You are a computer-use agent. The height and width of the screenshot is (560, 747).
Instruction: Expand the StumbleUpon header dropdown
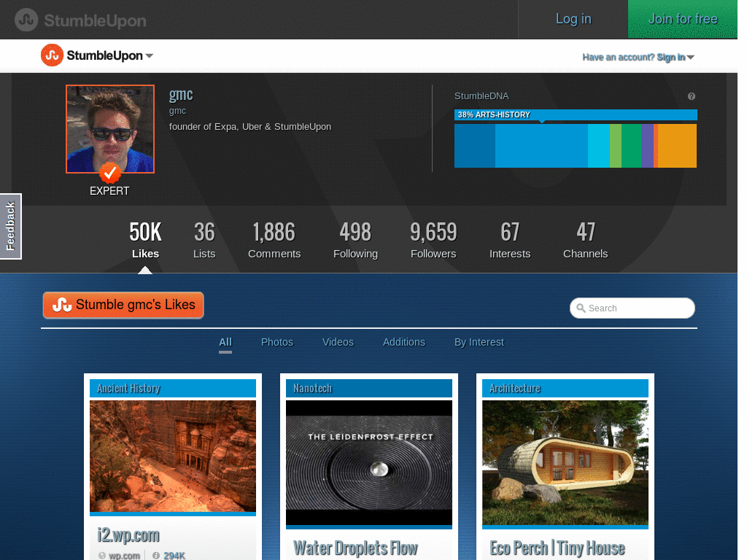click(150, 56)
